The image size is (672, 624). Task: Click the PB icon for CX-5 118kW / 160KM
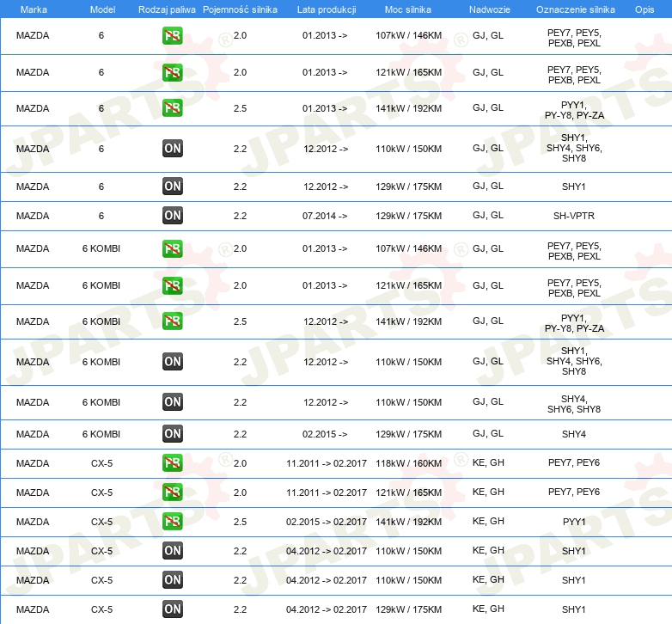click(172, 463)
